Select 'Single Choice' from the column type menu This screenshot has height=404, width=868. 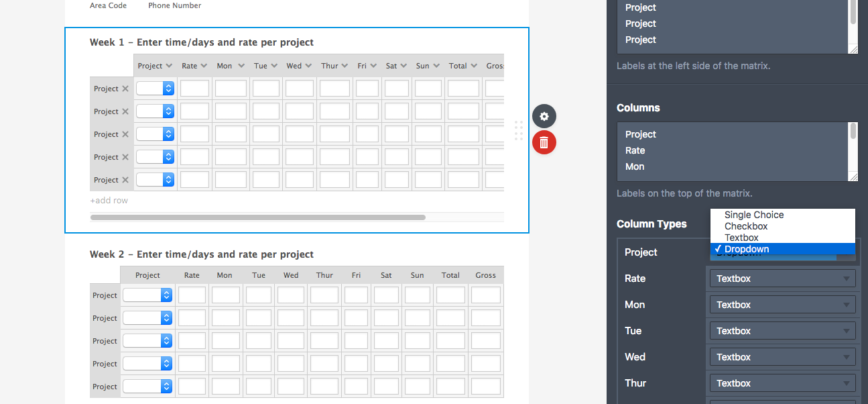(x=755, y=215)
